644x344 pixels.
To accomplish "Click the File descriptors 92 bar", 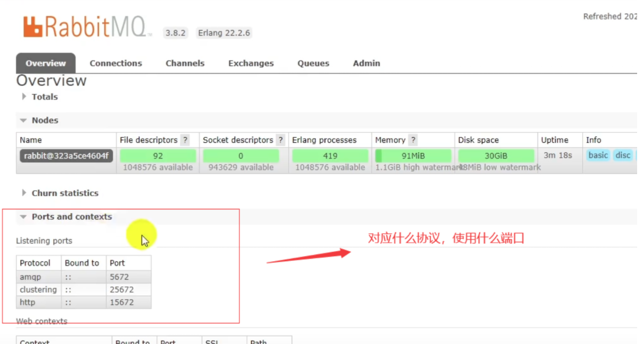I will click(x=158, y=156).
